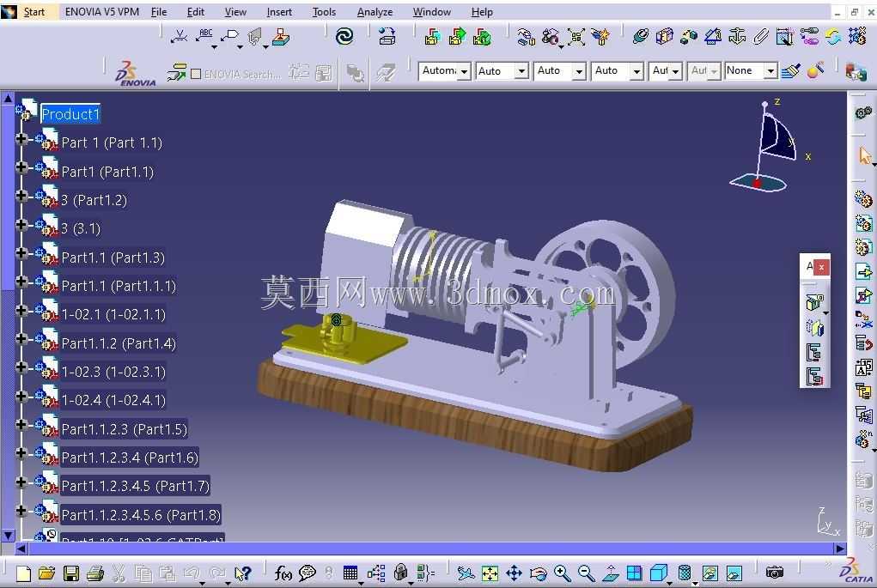Screen dimensions: 877x588
Task: Expand the 1-02.4 (1-02.4.1) node
Action: pyautogui.click(x=21, y=397)
